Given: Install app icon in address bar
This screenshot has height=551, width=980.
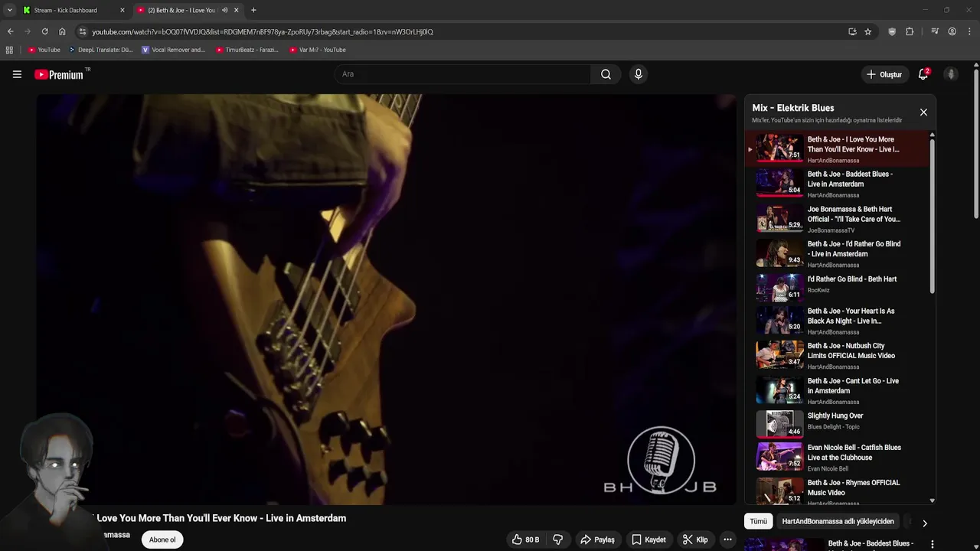Looking at the screenshot, I should (852, 31).
